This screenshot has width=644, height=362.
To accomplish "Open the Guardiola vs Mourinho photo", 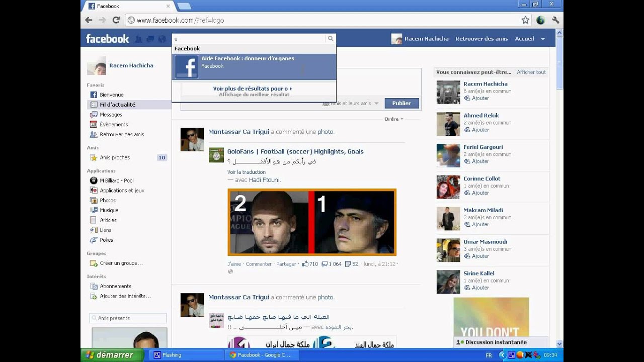I will click(x=312, y=222).
